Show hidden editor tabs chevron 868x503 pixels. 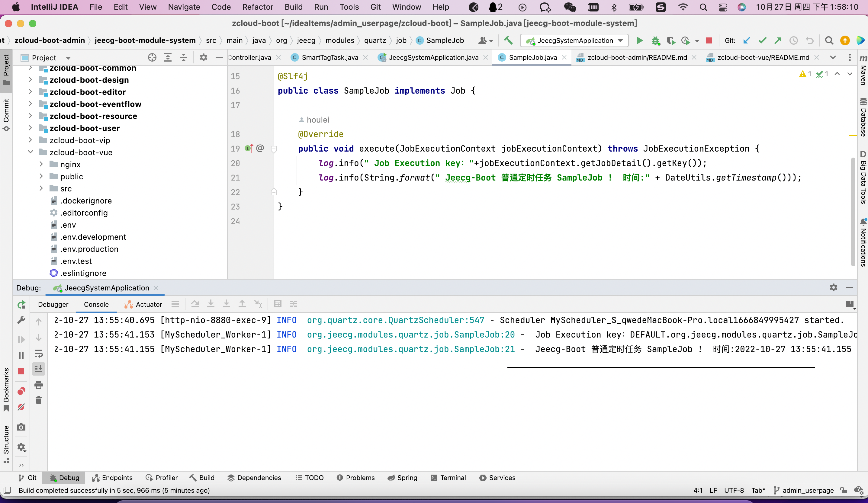tap(833, 57)
